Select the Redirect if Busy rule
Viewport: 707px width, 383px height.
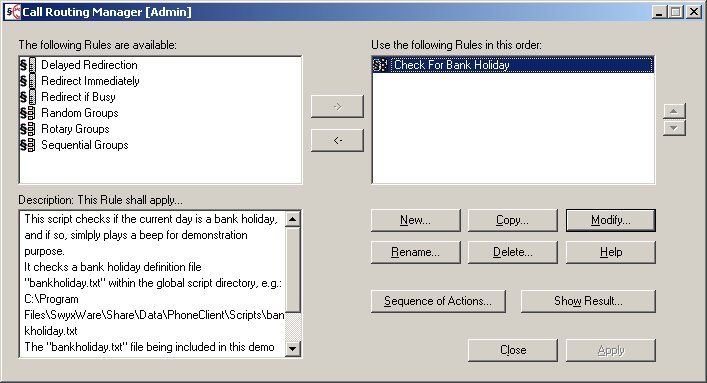[x=78, y=97]
